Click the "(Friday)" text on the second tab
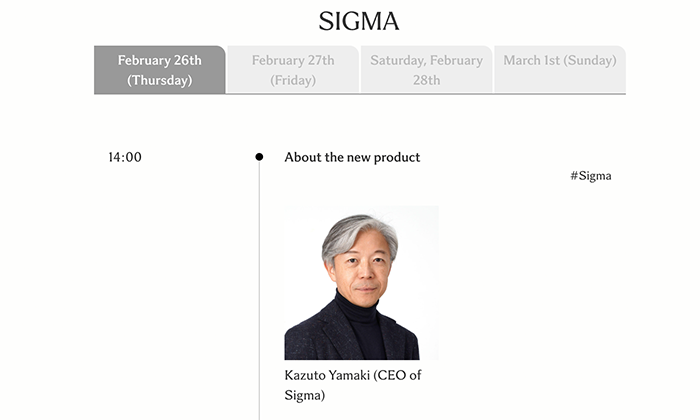 (x=292, y=80)
